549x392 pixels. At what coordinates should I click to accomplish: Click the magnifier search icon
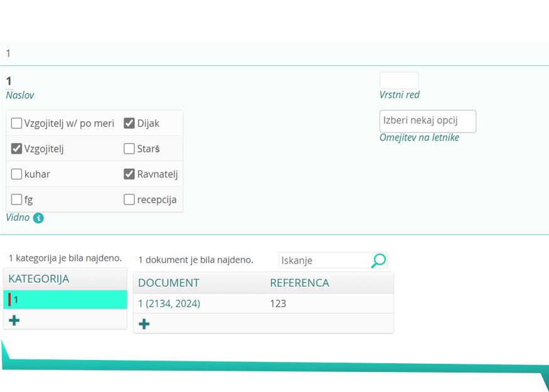pos(378,260)
